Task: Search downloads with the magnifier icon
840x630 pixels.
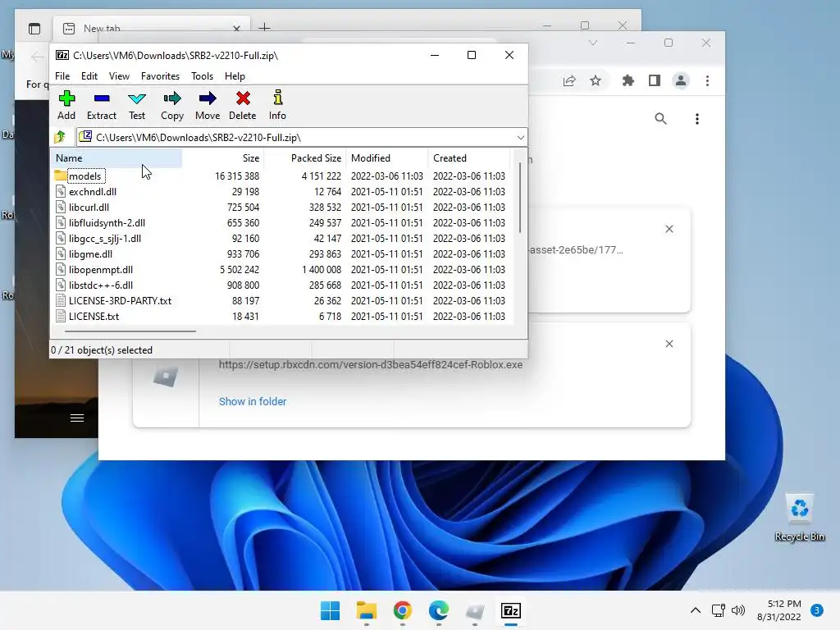Action: click(660, 119)
